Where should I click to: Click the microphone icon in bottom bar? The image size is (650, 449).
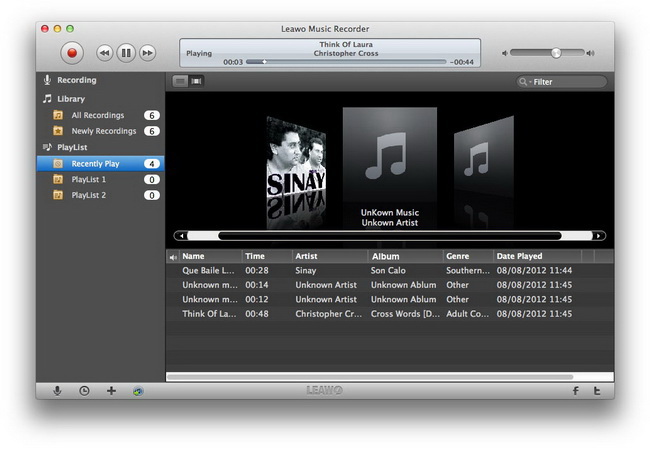[57, 390]
